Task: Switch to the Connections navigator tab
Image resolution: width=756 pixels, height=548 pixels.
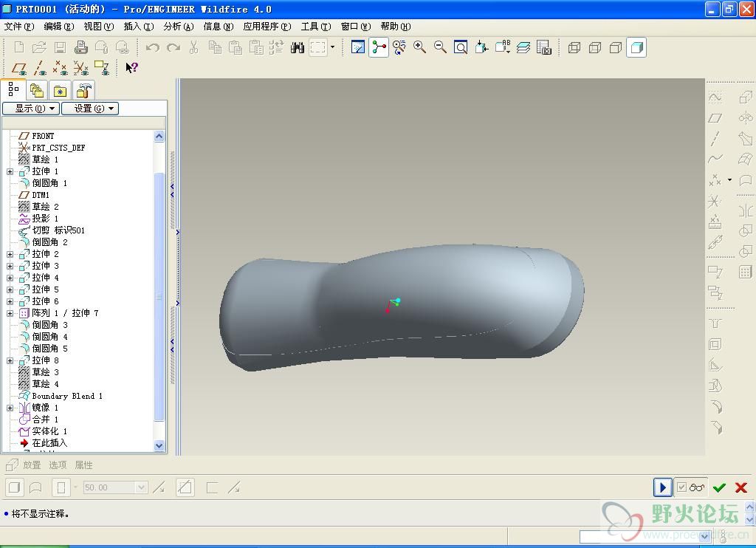Action: pos(84,90)
